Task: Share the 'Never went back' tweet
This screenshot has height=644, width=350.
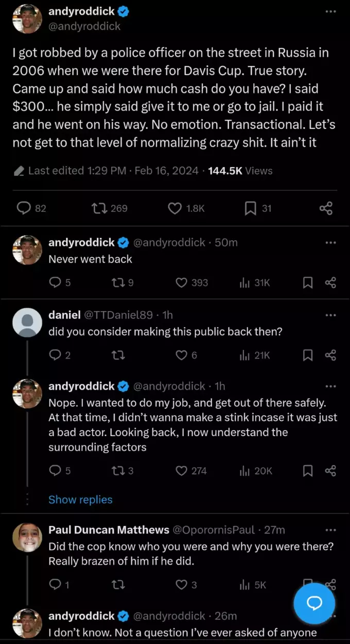Action: pos(331,282)
